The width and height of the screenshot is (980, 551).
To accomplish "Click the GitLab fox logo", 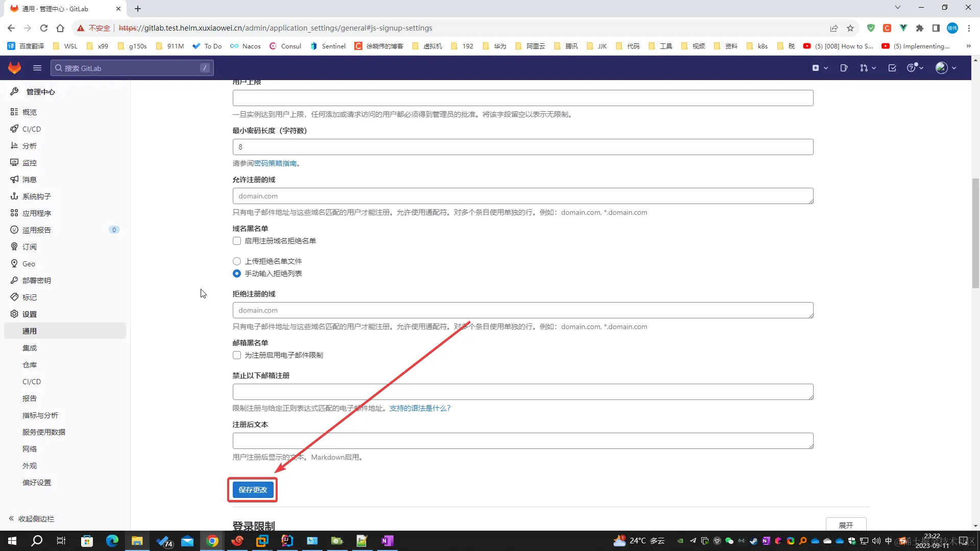I will coord(14,68).
